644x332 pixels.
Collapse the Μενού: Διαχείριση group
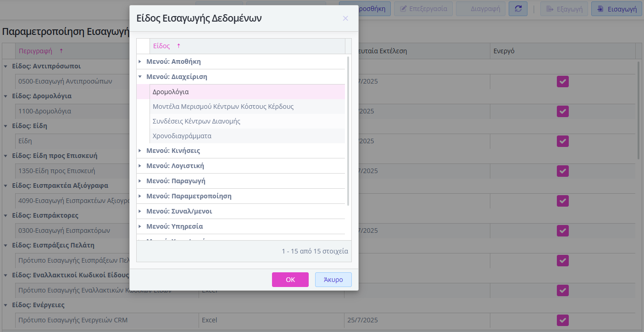click(140, 77)
